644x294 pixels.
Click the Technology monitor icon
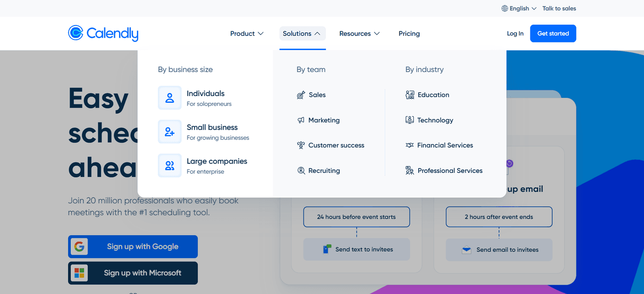[x=410, y=120]
